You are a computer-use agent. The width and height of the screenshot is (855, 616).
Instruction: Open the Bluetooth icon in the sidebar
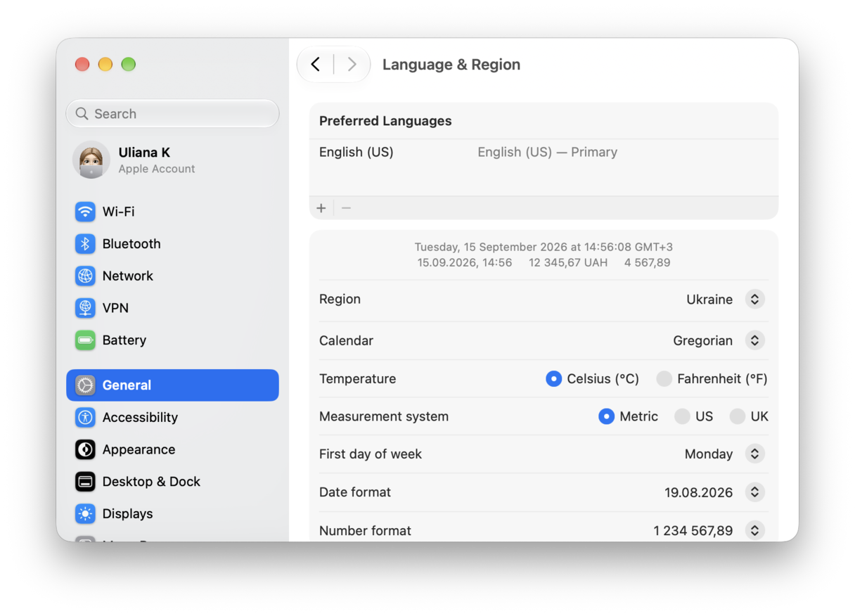tap(85, 244)
